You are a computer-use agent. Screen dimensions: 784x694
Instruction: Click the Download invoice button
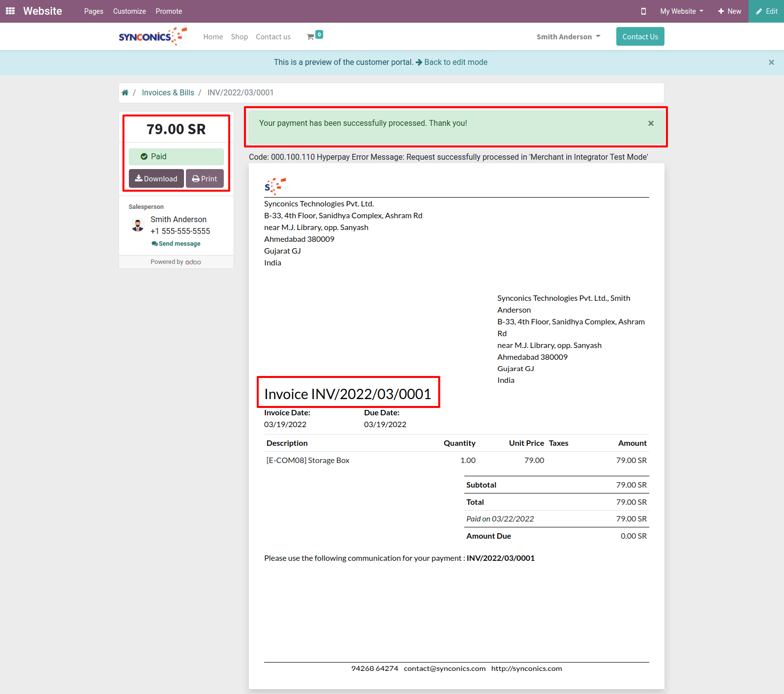pos(156,178)
